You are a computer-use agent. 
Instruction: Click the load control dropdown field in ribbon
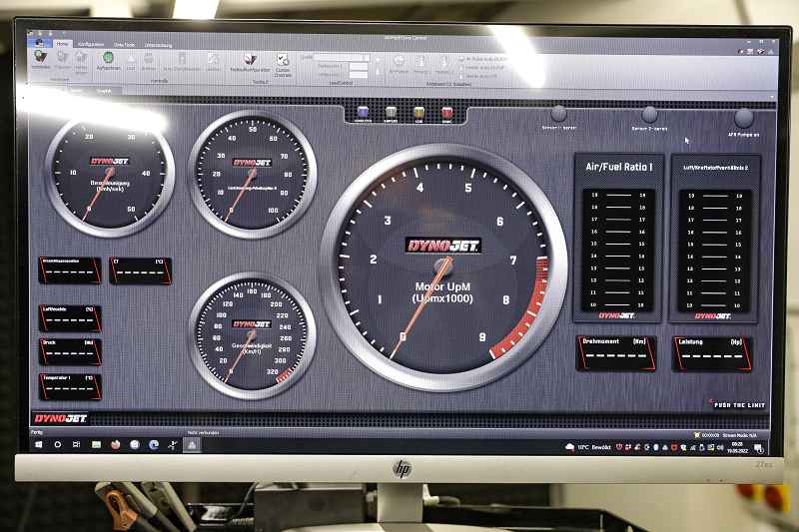[342, 57]
